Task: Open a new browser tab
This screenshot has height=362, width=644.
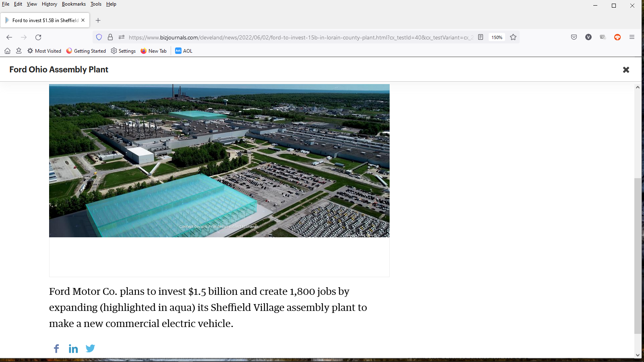Action: pyautogui.click(x=98, y=21)
